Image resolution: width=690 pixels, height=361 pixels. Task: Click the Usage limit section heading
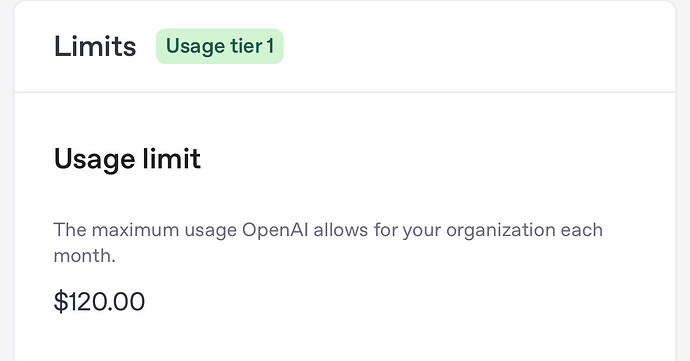coord(127,159)
